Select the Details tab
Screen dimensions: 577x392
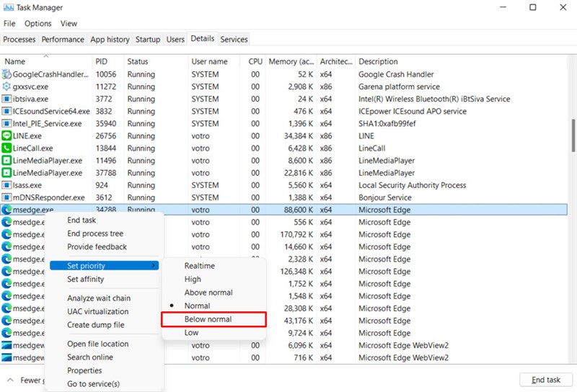203,39
